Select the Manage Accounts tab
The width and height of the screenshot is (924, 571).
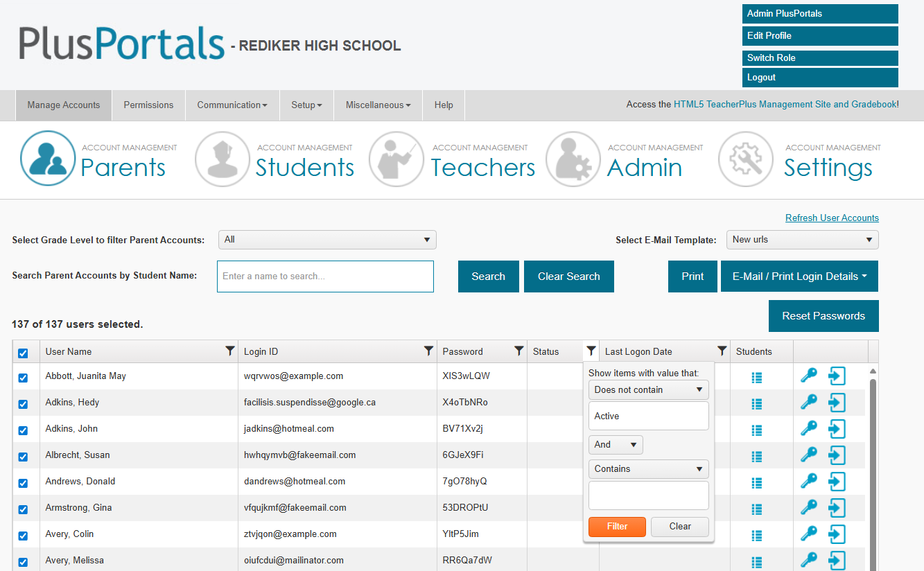(64, 105)
